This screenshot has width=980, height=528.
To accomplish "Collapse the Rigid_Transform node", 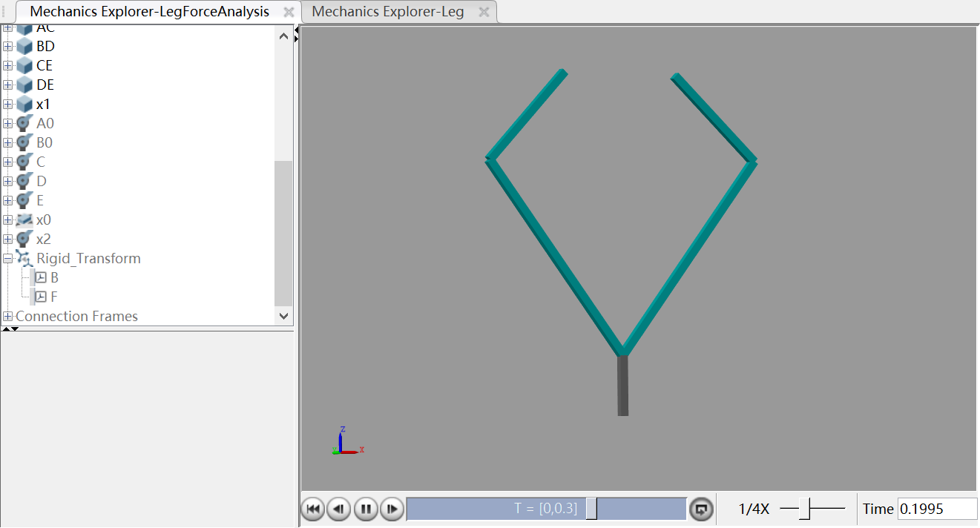I will click(7, 258).
